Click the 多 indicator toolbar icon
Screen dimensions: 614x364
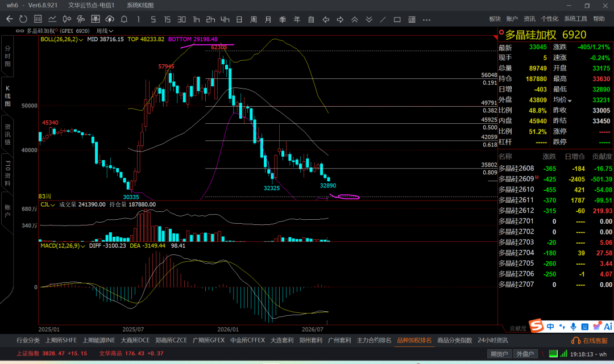tap(81, 19)
